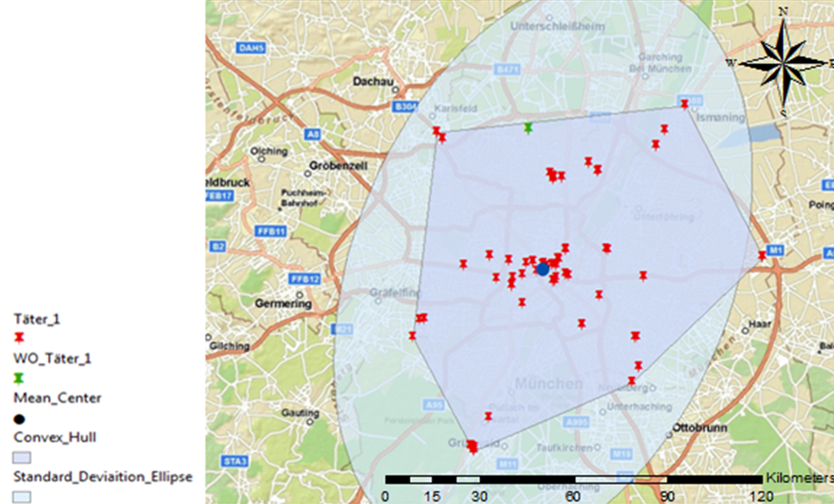Click the M1 road shield

776,251
